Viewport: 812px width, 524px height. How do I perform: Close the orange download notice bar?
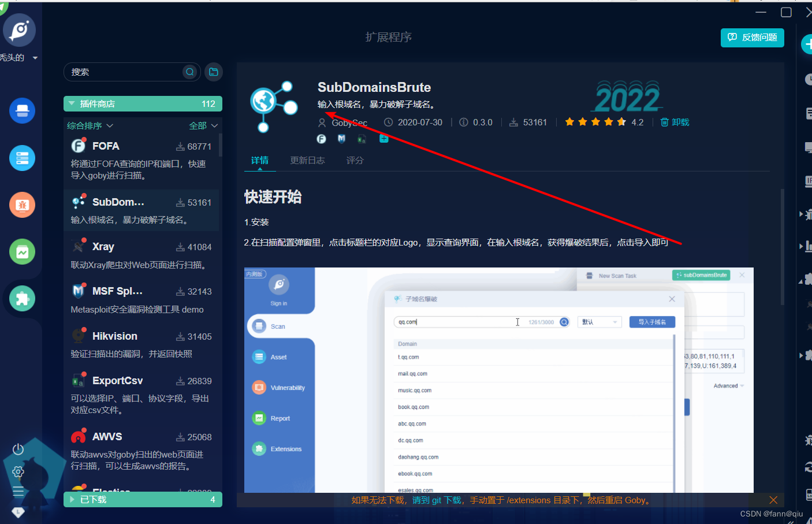click(x=773, y=500)
